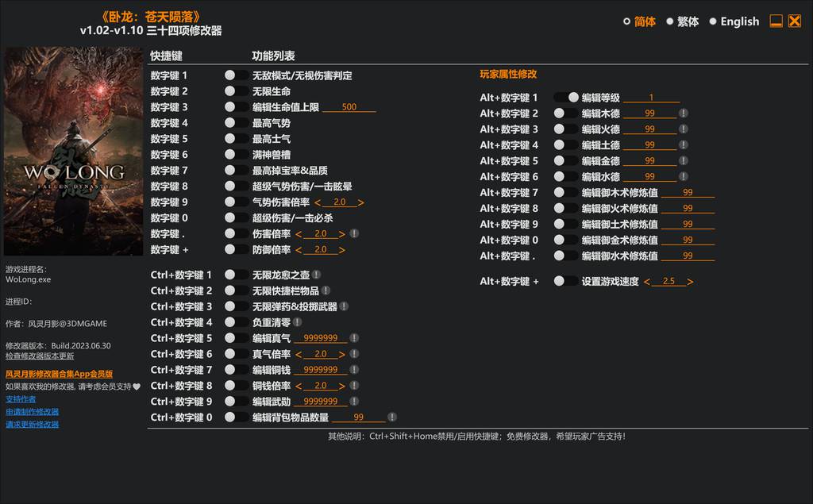Minimize the trainer window
This screenshot has width=813, height=504.
(x=776, y=21)
